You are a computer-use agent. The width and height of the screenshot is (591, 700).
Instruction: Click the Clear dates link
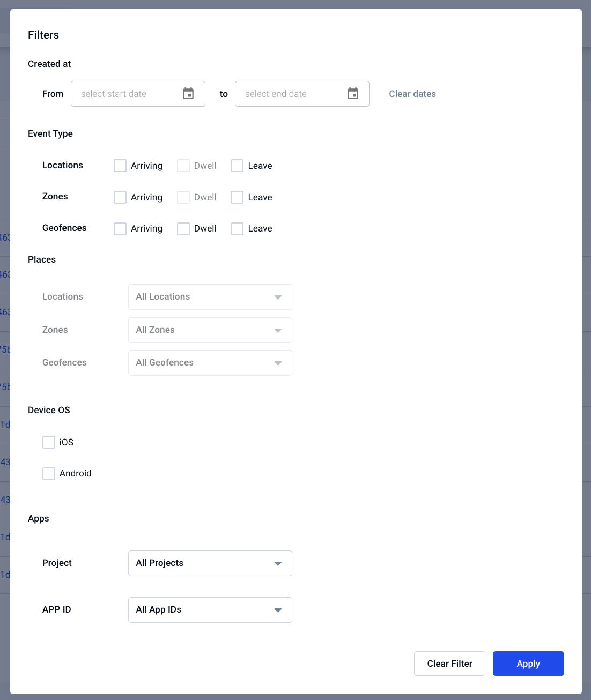412,94
